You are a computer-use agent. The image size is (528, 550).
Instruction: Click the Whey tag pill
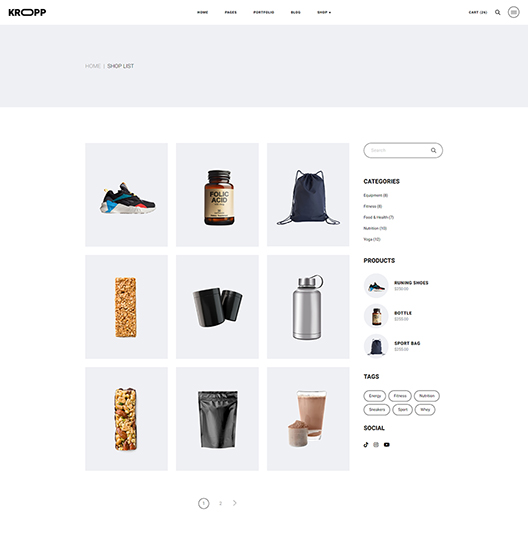pos(425,410)
